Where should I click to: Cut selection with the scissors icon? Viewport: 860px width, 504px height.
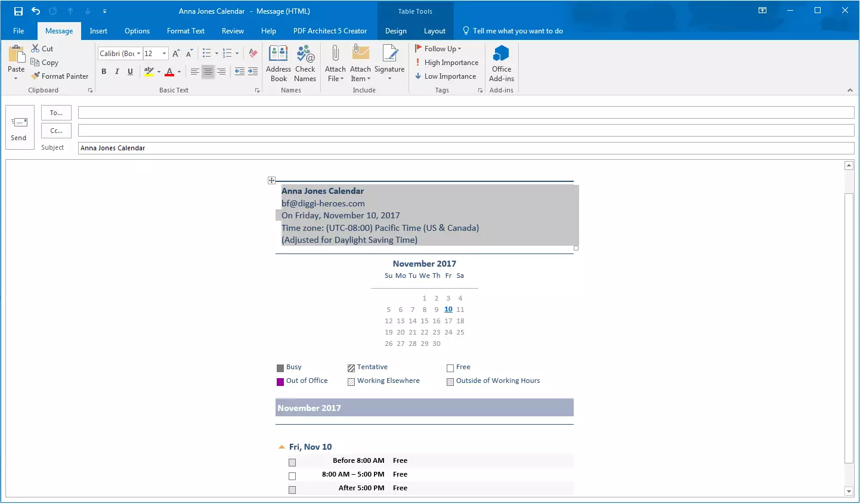click(35, 48)
